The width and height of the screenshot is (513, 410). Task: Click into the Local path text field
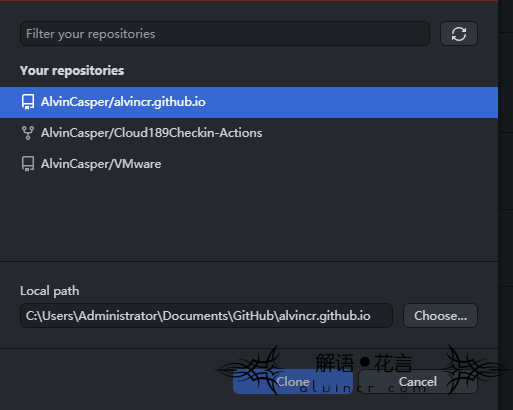tap(206, 315)
